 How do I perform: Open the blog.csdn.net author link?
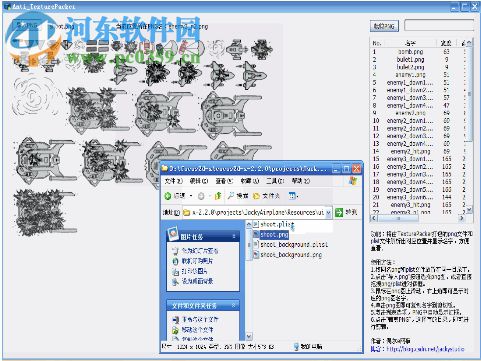tap(425, 349)
